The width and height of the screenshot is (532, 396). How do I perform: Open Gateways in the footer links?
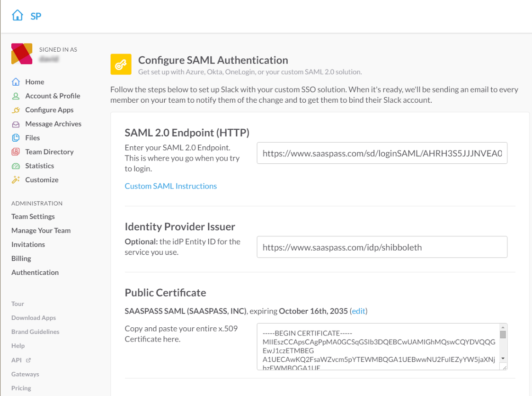click(25, 374)
